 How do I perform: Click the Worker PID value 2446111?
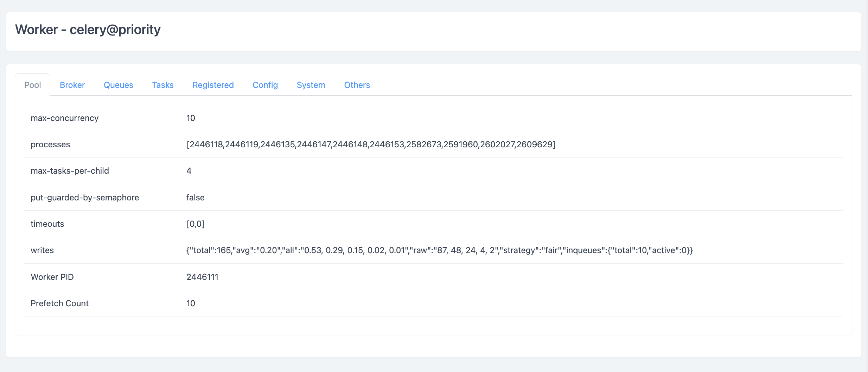[x=202, y=277]
